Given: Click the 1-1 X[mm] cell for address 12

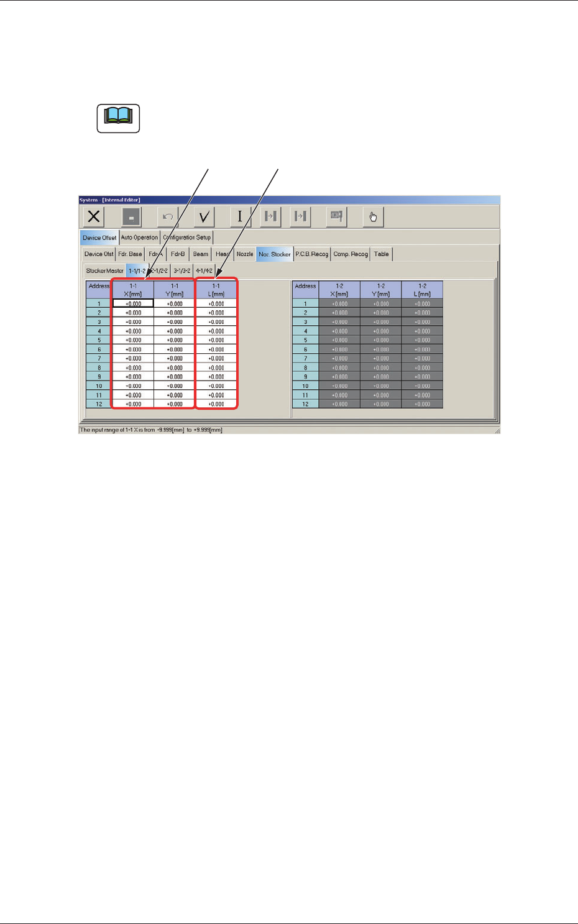Looking at the screenshot, I should click(x=133, y=404).
